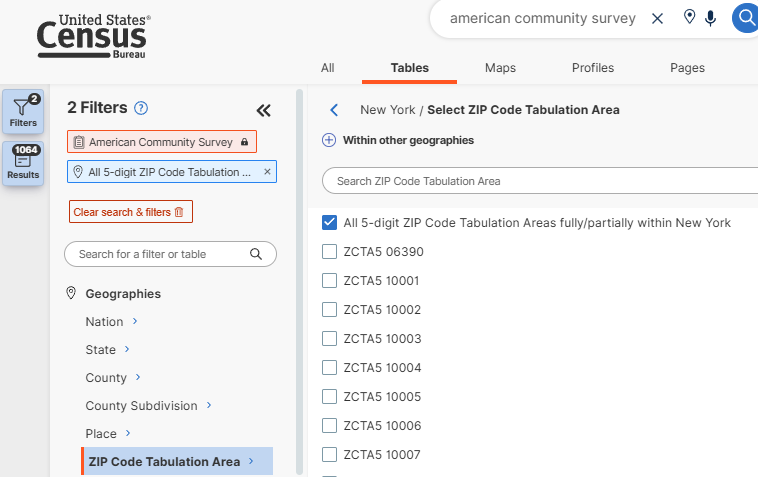Uncheck All 5-digit ZIP Code Tabulation Areas

click(x=330, y=223)
